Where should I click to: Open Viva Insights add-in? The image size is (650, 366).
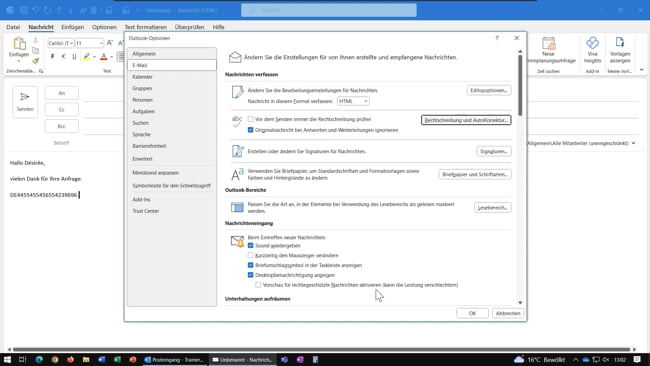(592, 43)
